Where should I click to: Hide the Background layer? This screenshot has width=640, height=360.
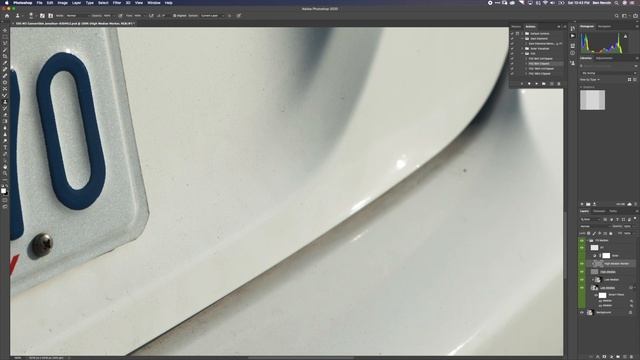click(x=582, y=312)
